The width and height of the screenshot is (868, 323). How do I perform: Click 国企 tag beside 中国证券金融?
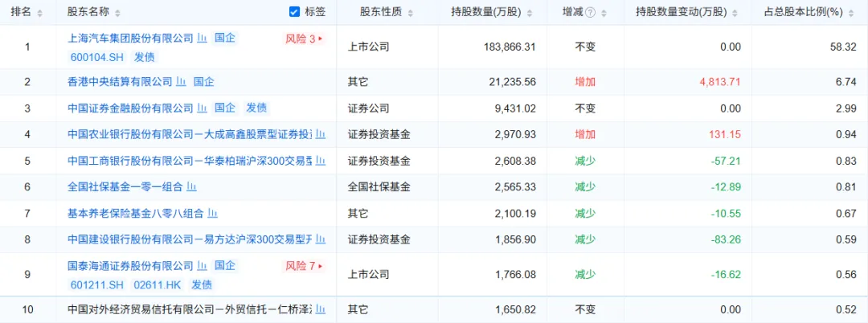point(225,108)
